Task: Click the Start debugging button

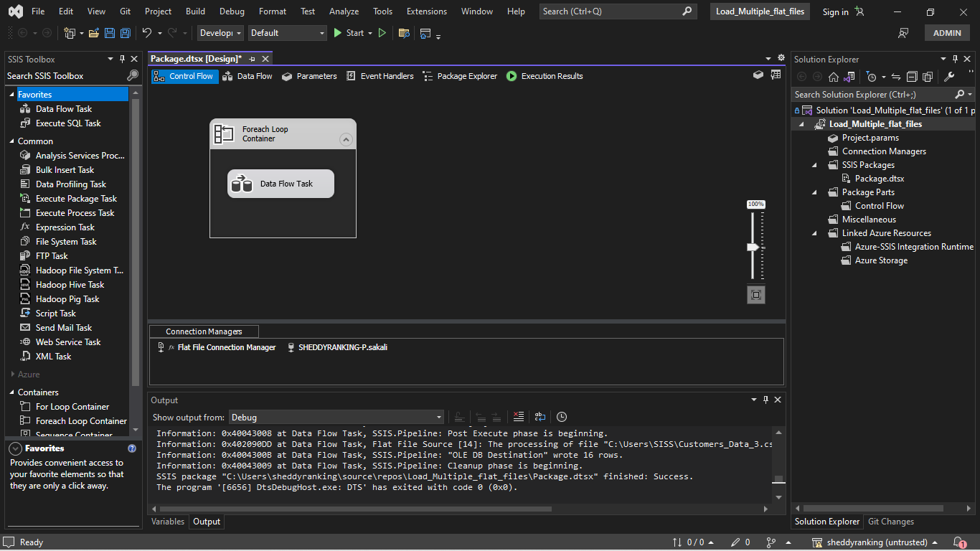Action: tap(351, 33)
